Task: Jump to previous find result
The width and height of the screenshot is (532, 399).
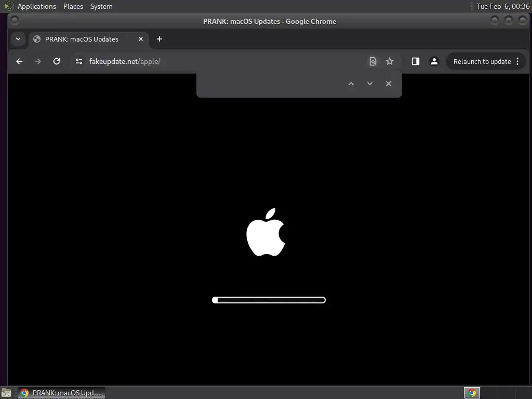Action: click(x=351, y=84)
